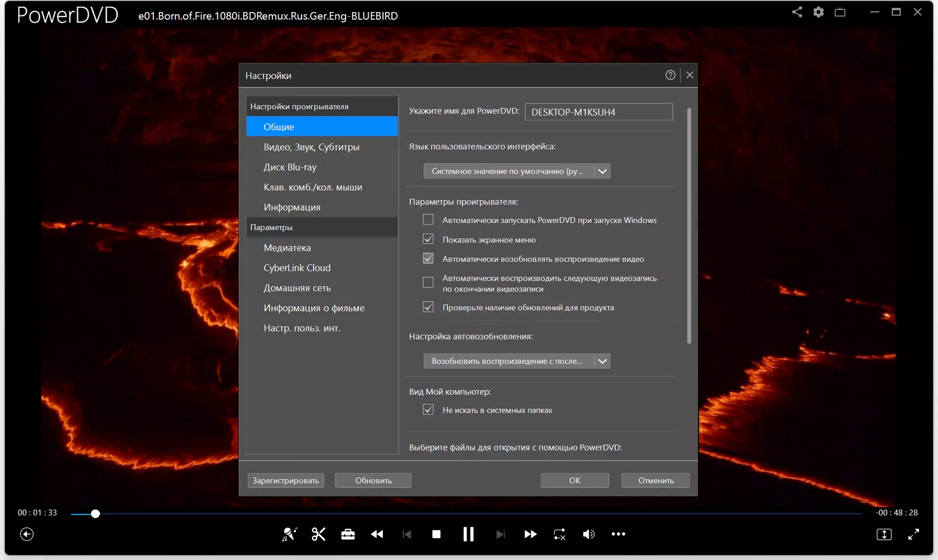Skip to previous chapter
The width and height of the screenshot is (938, 560).
point(407,534)
